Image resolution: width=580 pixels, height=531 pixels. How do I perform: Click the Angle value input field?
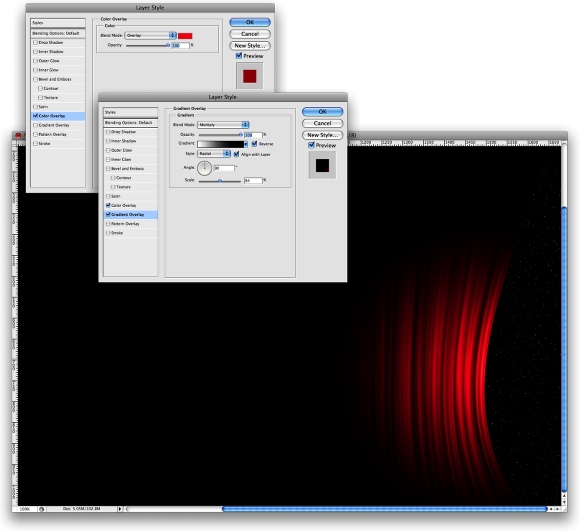[x=224, y=168]
